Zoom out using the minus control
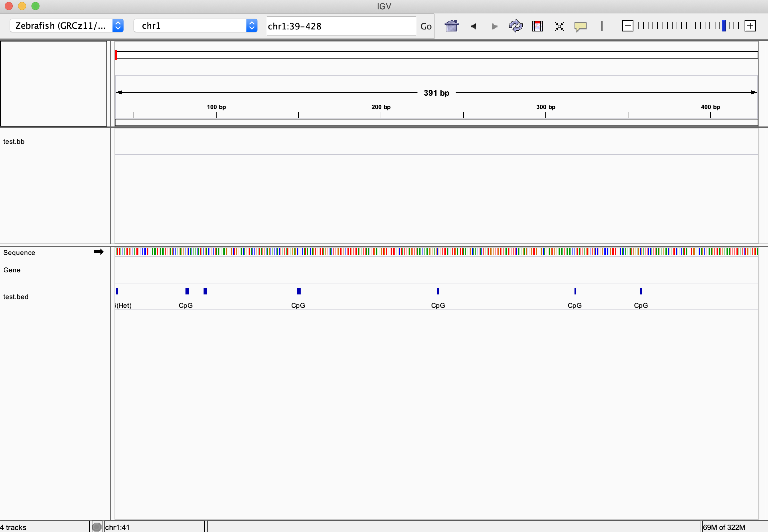The image size is (768, 532). pos(627,25)
